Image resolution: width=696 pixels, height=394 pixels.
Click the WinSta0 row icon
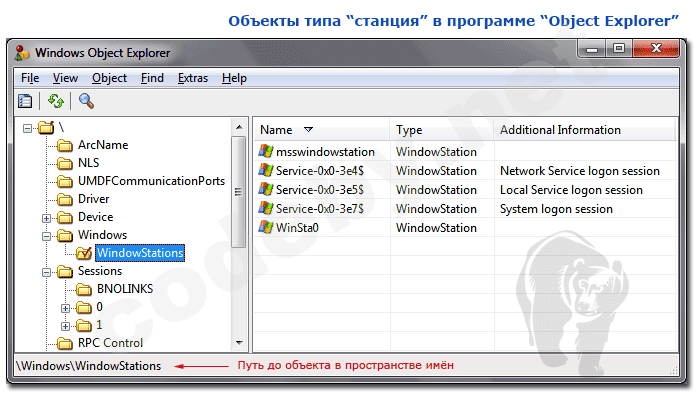[x=265, y=228]
